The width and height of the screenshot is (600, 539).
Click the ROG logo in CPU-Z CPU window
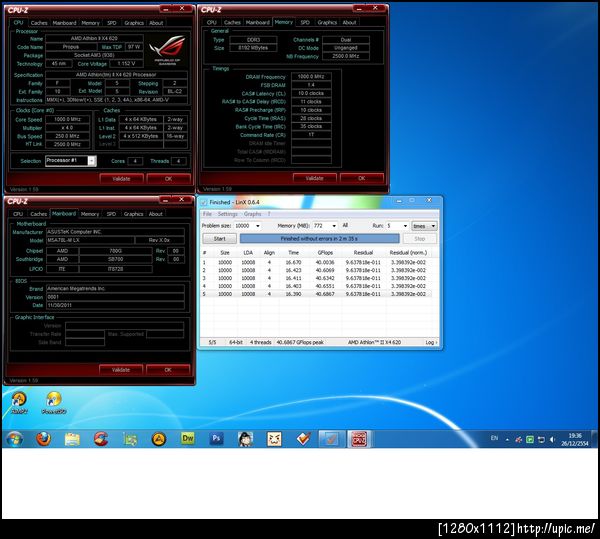click(168, 49)
